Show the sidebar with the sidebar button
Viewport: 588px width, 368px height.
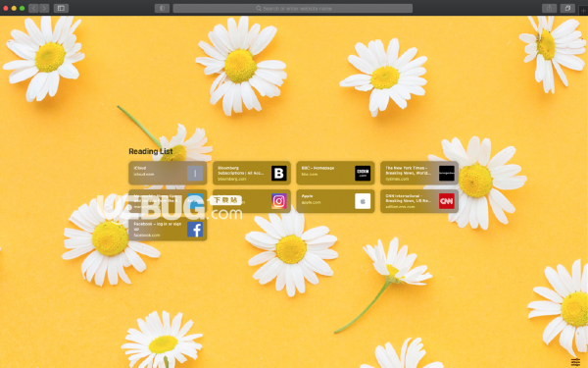[61, 8]
